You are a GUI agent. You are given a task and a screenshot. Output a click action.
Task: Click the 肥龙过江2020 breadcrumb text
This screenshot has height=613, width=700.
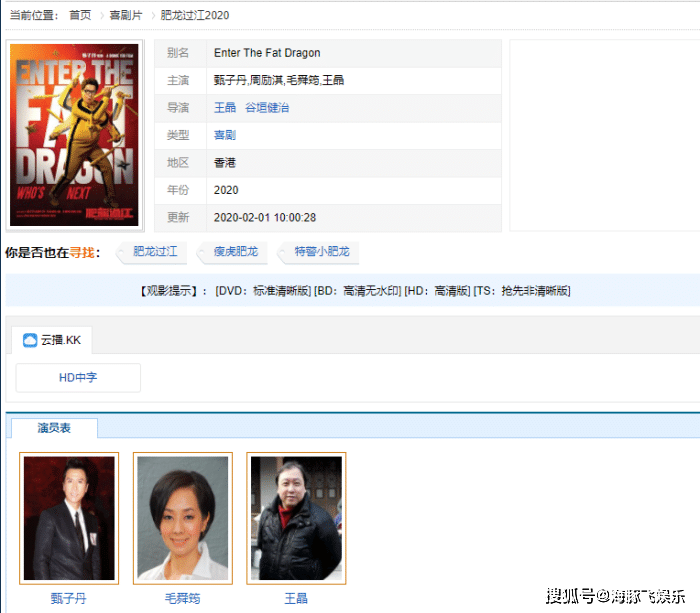[195, 15]
